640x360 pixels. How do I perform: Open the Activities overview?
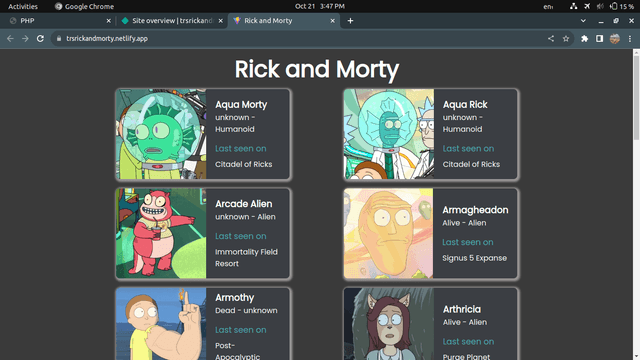tap(23, 6)
